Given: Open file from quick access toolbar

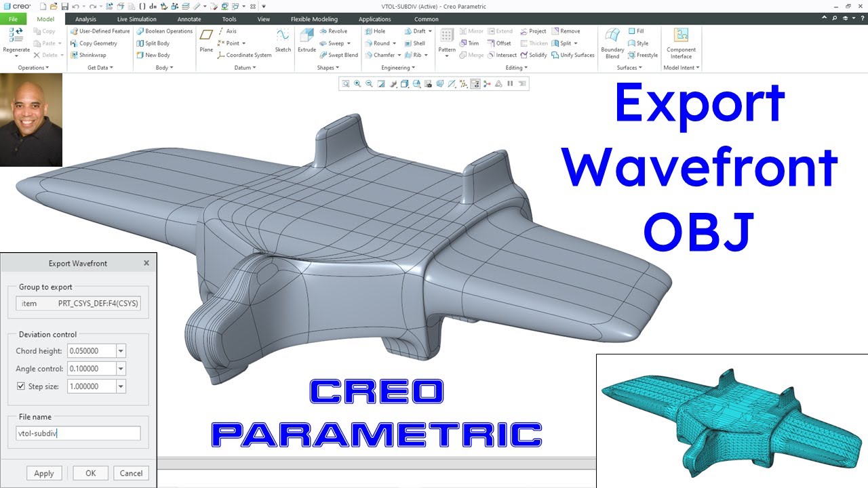Looking at the screenshot, I should [54, 6].
